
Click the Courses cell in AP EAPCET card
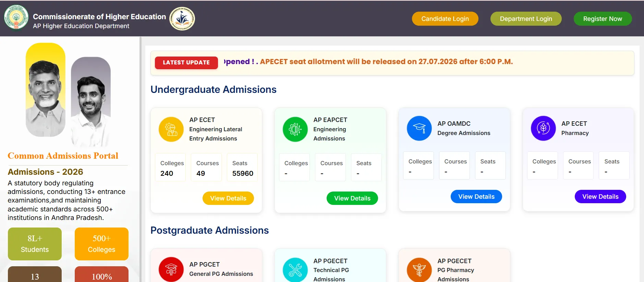coord(330,167)
